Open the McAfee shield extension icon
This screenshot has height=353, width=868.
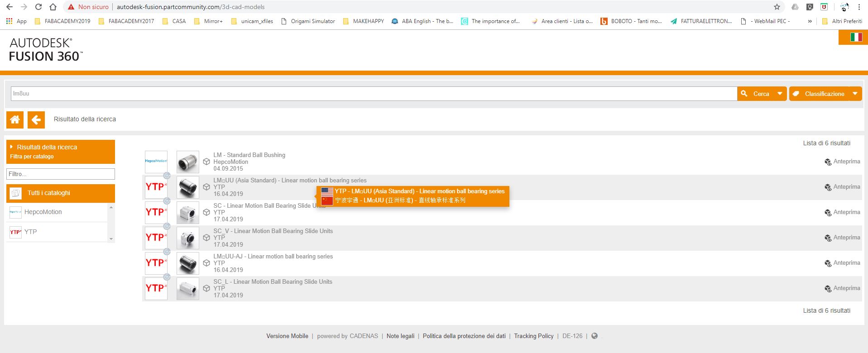coord(825,7)
